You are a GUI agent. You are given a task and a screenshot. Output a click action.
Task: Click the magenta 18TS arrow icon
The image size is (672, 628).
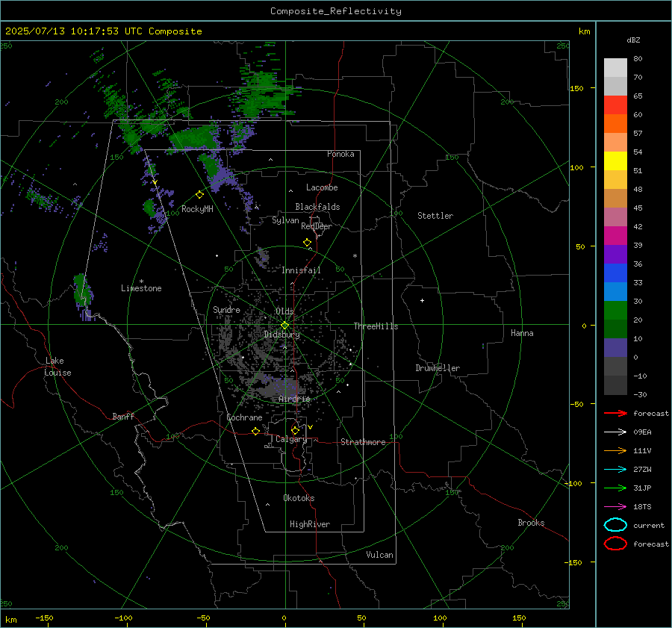click(615, 507)
